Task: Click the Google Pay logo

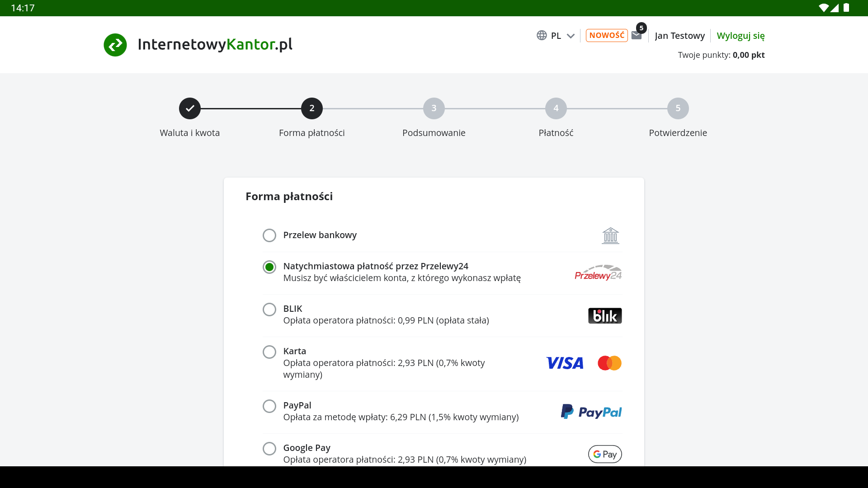Action: click(x=604, y=454)
